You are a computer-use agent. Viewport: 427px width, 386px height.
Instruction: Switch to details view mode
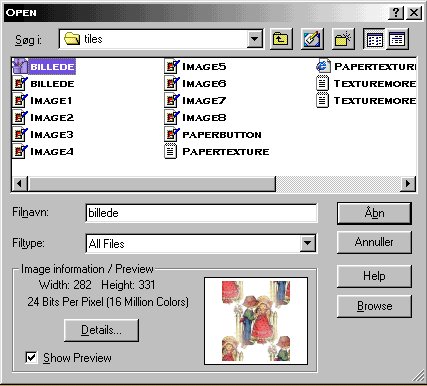tap(397, 40)
